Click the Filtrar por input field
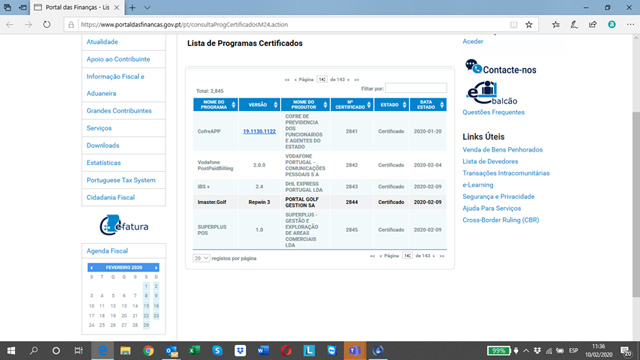The height and width of the screenshot is (360, 640). (x=416, y=88)
